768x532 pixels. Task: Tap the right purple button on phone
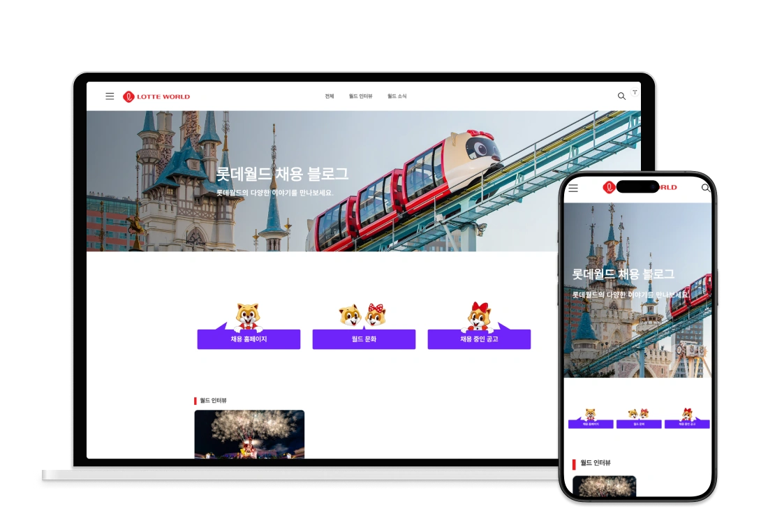(x=686, y=424)
